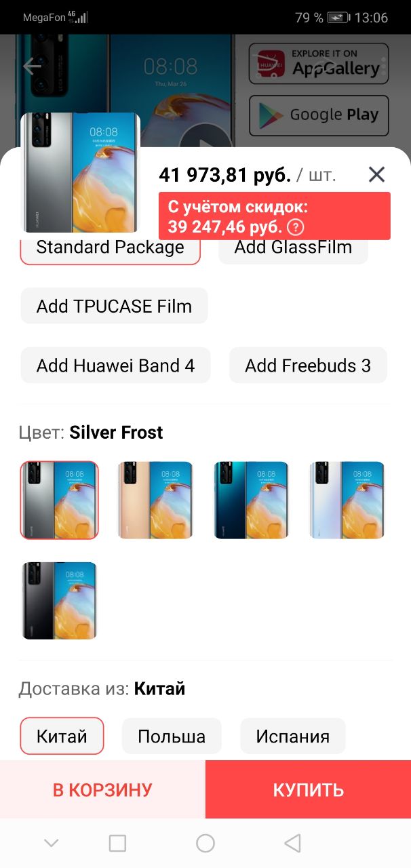The width and height of the screenshot is (411, 868).
Task: Open the Google Play badge
Action: [319, 115]
